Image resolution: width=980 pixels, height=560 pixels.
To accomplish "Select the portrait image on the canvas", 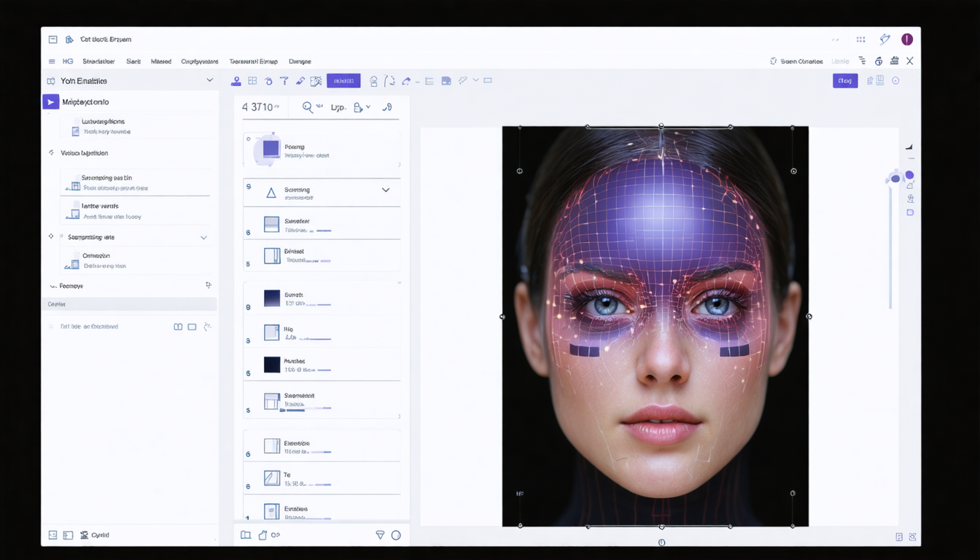I will (655, 326).
